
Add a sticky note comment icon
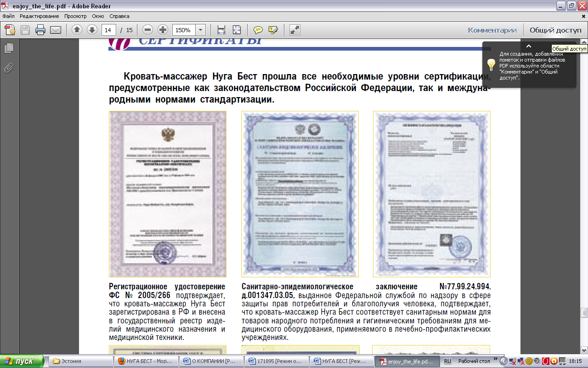pyautogui.click(x=258, y=30)
